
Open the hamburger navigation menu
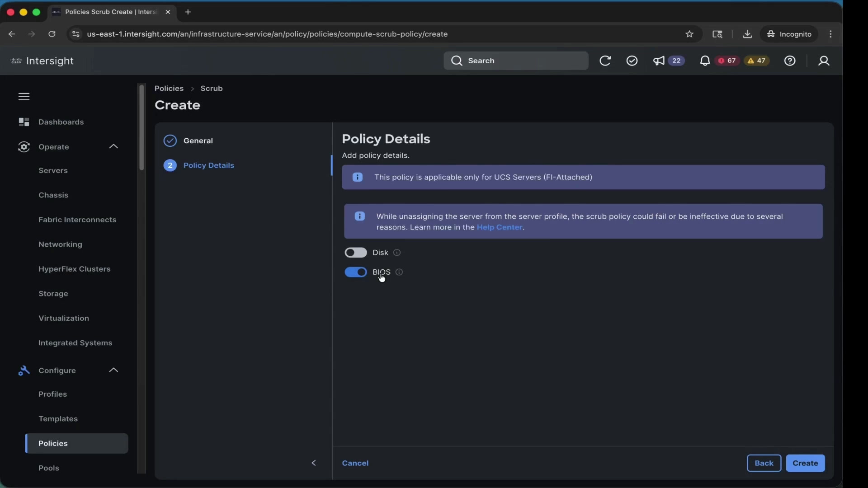24,97
